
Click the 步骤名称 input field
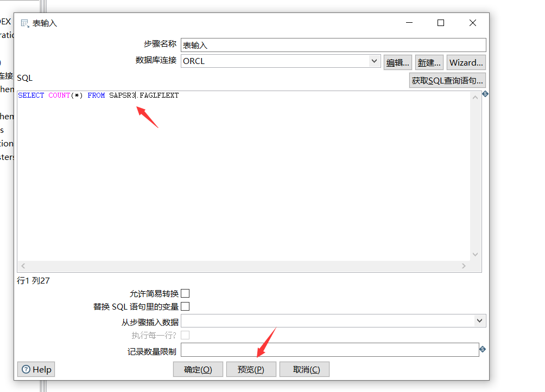click(333, 45)
